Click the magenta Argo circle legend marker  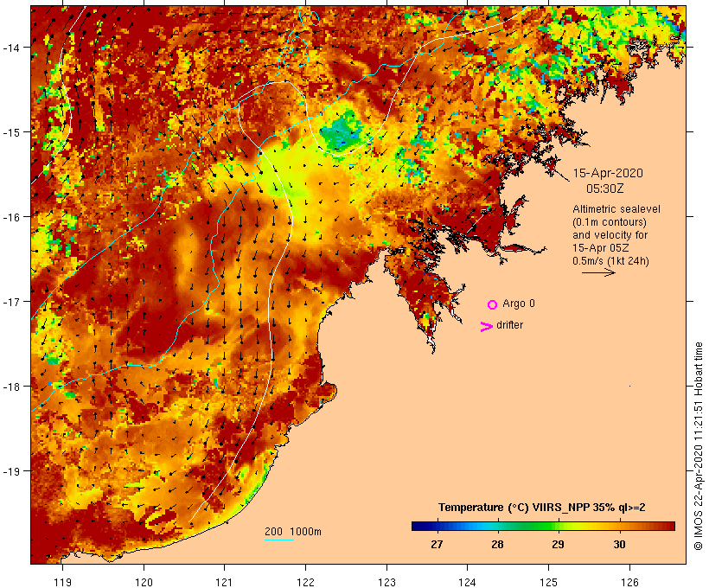coord(493,304)
